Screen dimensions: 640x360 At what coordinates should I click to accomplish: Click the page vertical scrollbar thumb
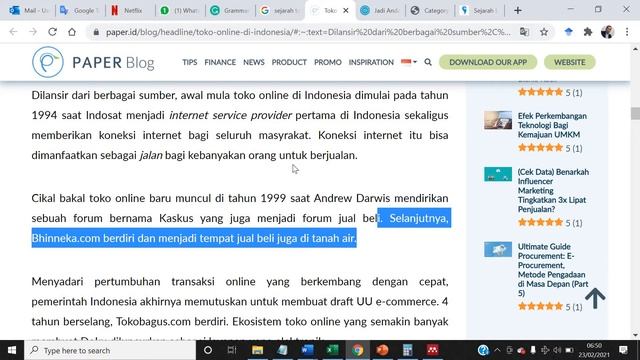[635, 113]
